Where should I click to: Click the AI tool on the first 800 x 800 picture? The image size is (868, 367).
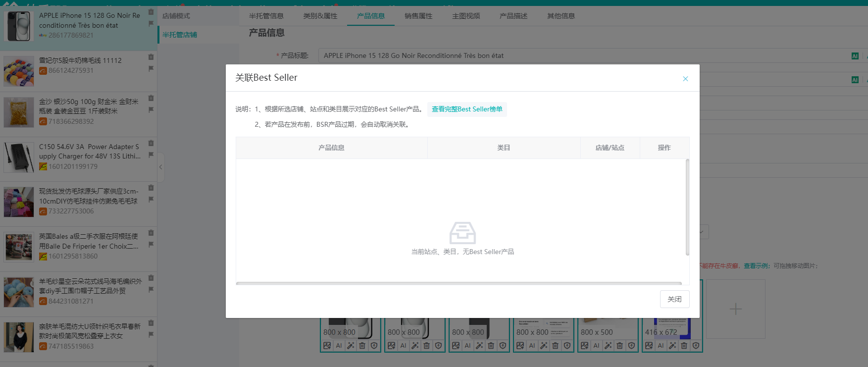click(x=339, y=346)
